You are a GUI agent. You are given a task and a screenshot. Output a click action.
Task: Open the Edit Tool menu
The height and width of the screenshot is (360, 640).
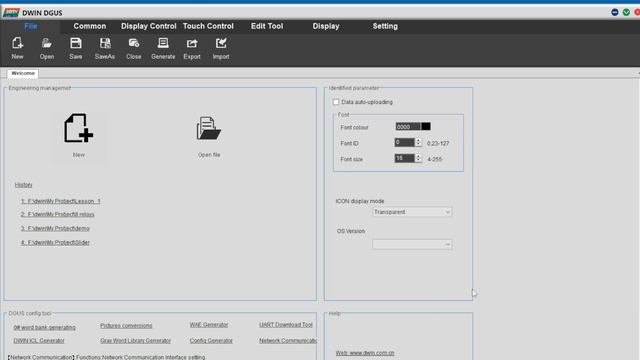tap(267, 26)
